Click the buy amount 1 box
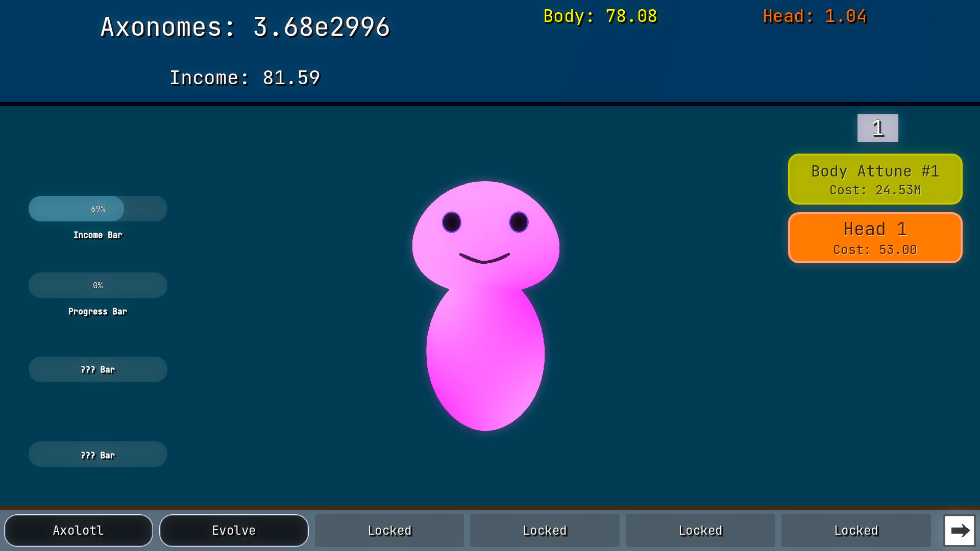Viewport: 980px width, 551px height. 878,128
